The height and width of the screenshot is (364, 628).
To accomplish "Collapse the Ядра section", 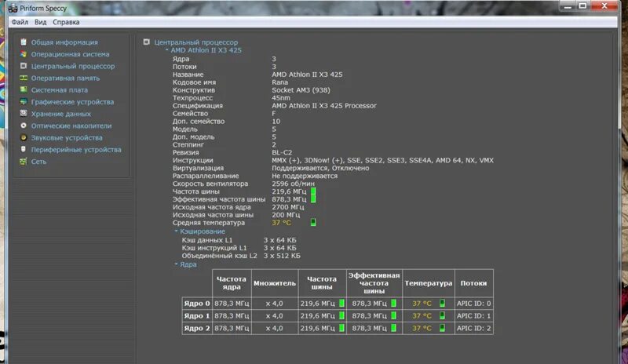I will click(176, 264).
